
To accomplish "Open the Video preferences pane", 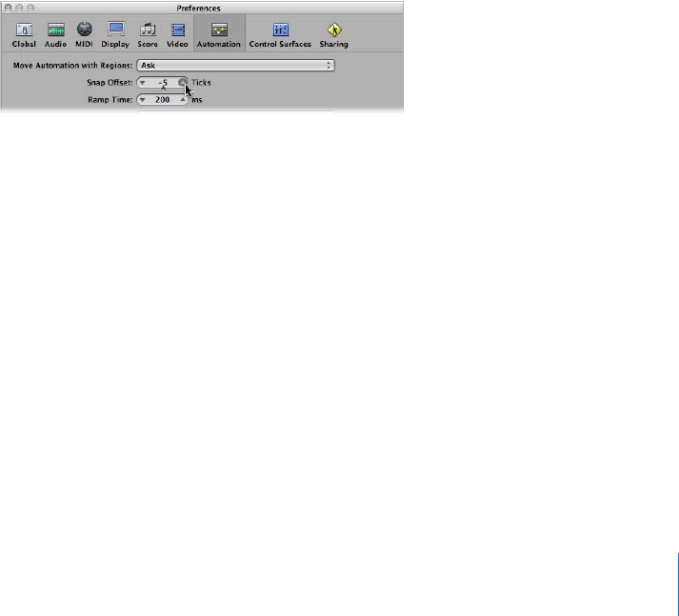I will [x=177, y=35].
